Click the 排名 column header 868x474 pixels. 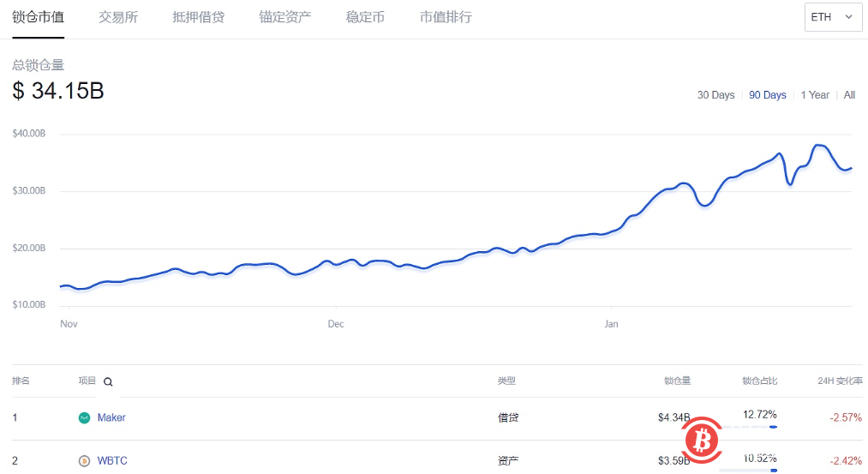click(21, 381)
